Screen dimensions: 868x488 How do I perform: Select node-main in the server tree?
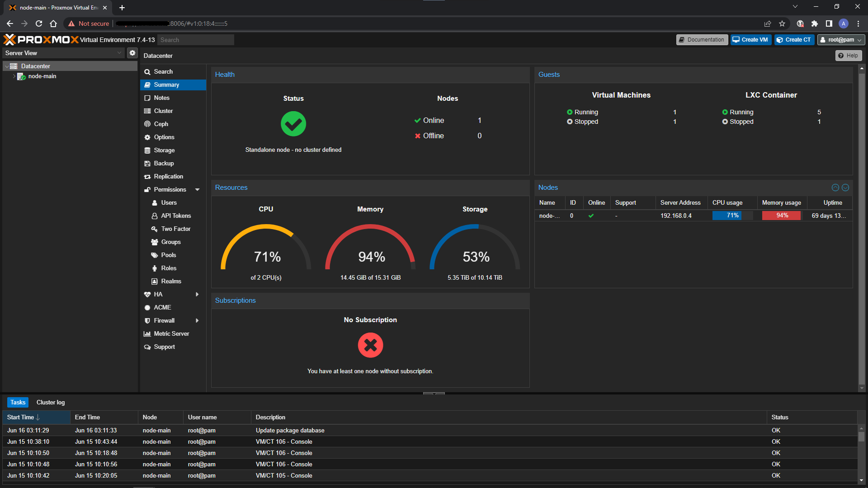coord(42,76)
